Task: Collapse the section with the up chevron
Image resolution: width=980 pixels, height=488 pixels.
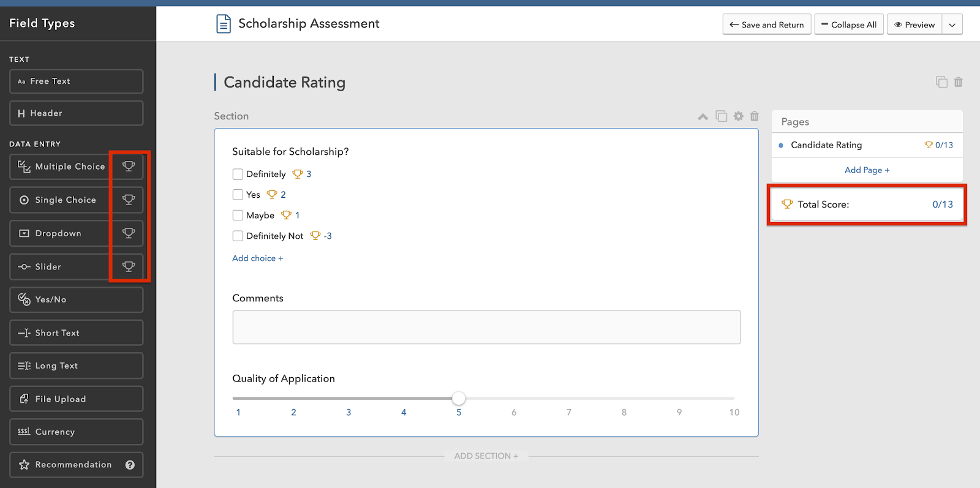Action: pyautogui.click(x=703, y=117)
